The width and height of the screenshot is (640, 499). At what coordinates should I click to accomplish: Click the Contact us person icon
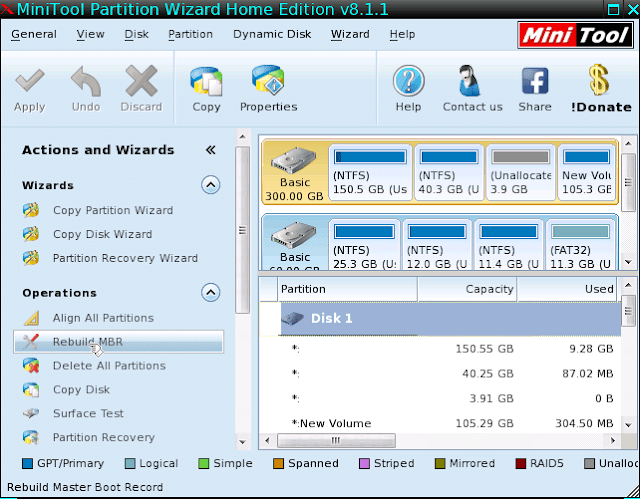point(469,80)
